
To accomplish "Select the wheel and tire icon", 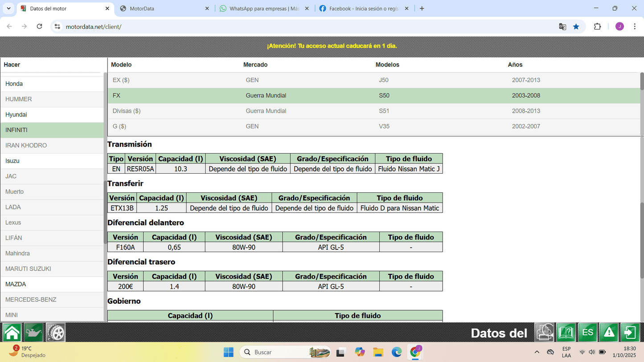I will 56,333.
